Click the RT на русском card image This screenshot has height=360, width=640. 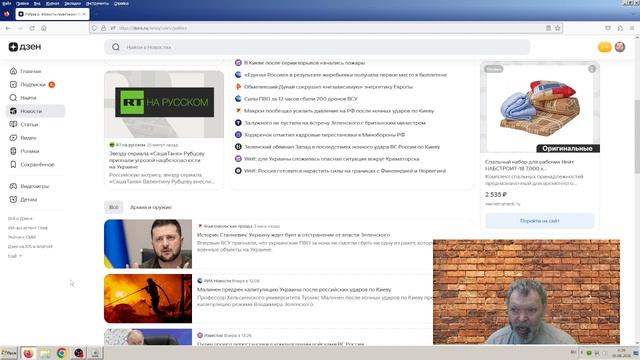pyautogui.click(x=164, y=104)
